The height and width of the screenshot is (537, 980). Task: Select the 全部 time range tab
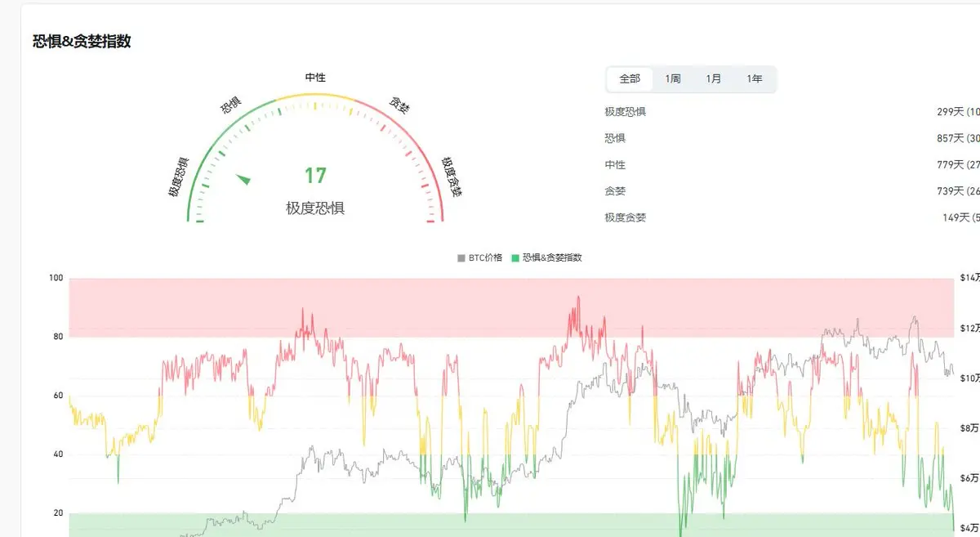[630, 79]
